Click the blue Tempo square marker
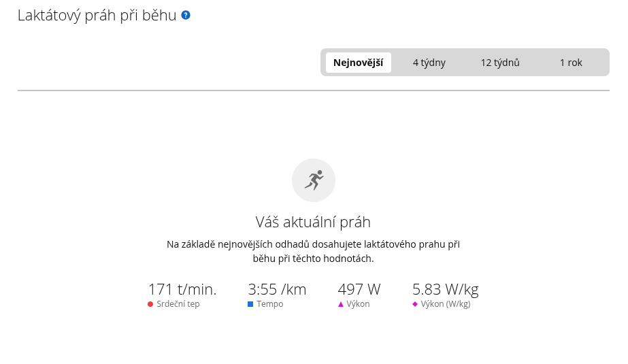The image size is (628, 364). [x=250, y=304]
